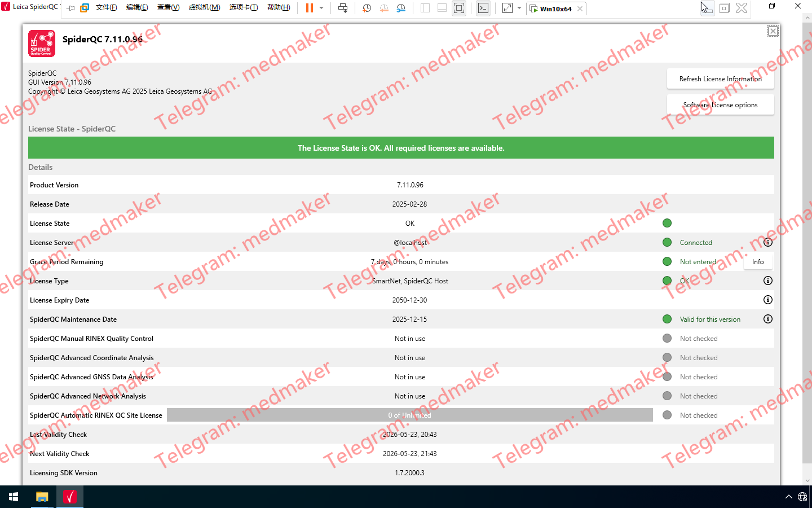Click '1.7.2000.3' licensing SDK version value
This screenshot has width=812, height=508.
pyautogui.click(x=410, y=473)
